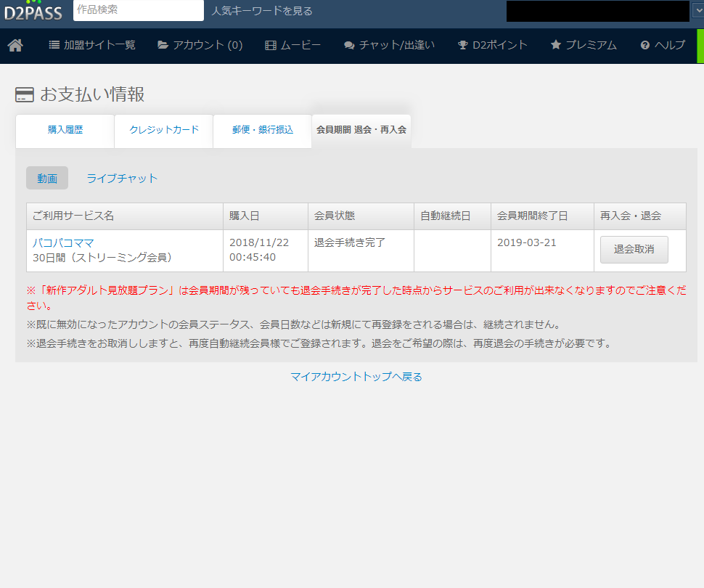Switch to the クレジットカード tab

[x=164, y=130]
